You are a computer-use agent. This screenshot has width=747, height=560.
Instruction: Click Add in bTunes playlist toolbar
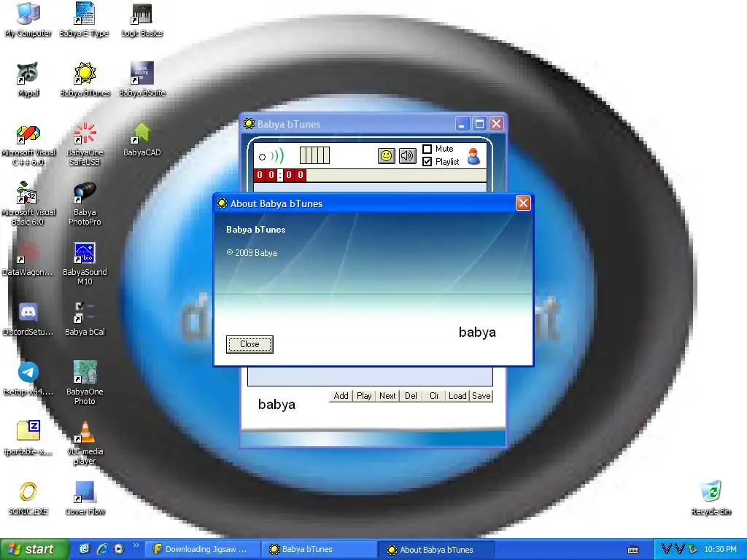click(x=341, y=396)
